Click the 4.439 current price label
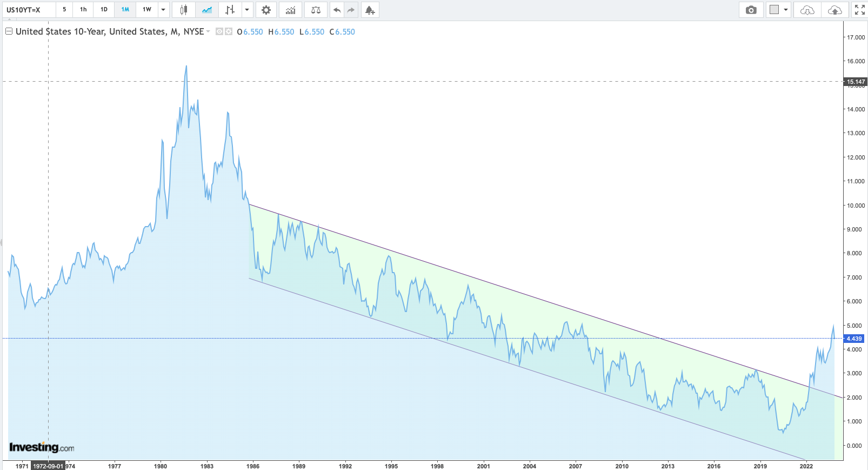 pos(854,339)
